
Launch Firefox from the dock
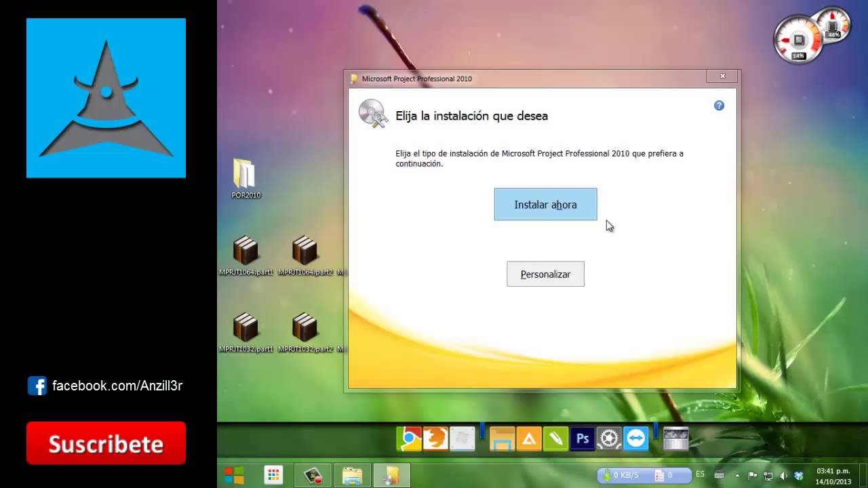[435, 439]
